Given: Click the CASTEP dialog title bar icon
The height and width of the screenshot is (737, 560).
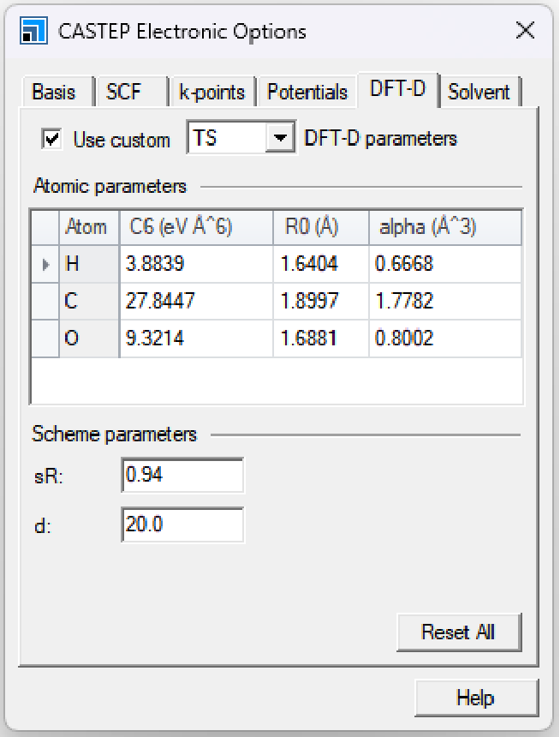Looking at the screenshot, I should pyautogui.click(x=32, y=33).
